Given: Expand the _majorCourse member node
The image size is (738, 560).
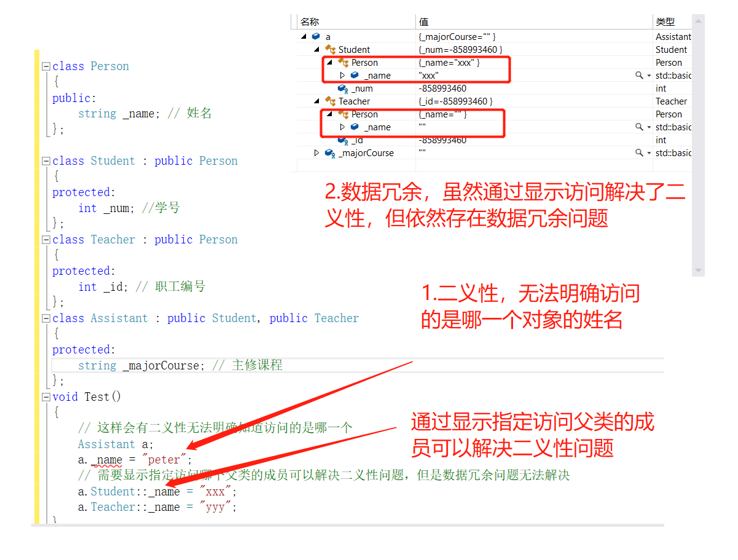Looking at the screenshot, I should pos(316,153).
